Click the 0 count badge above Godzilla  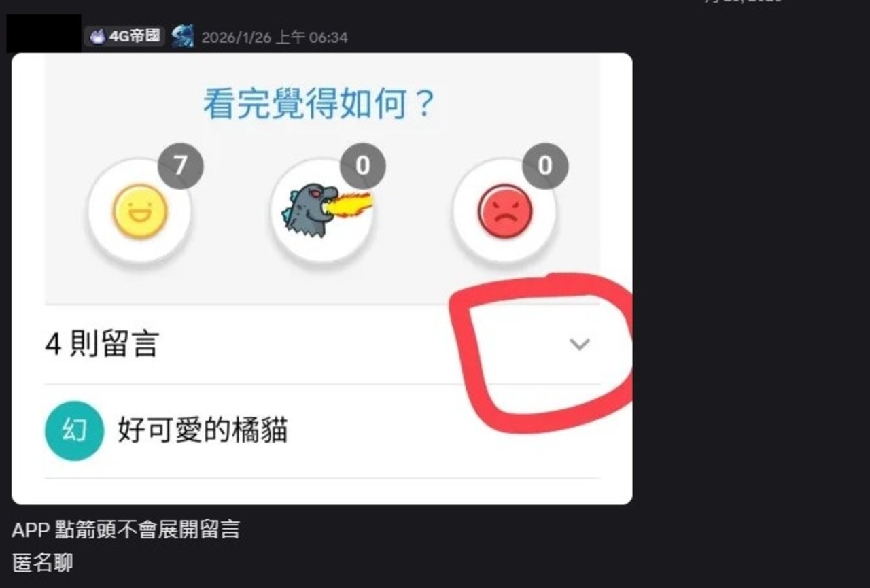[x=363, y=166]
